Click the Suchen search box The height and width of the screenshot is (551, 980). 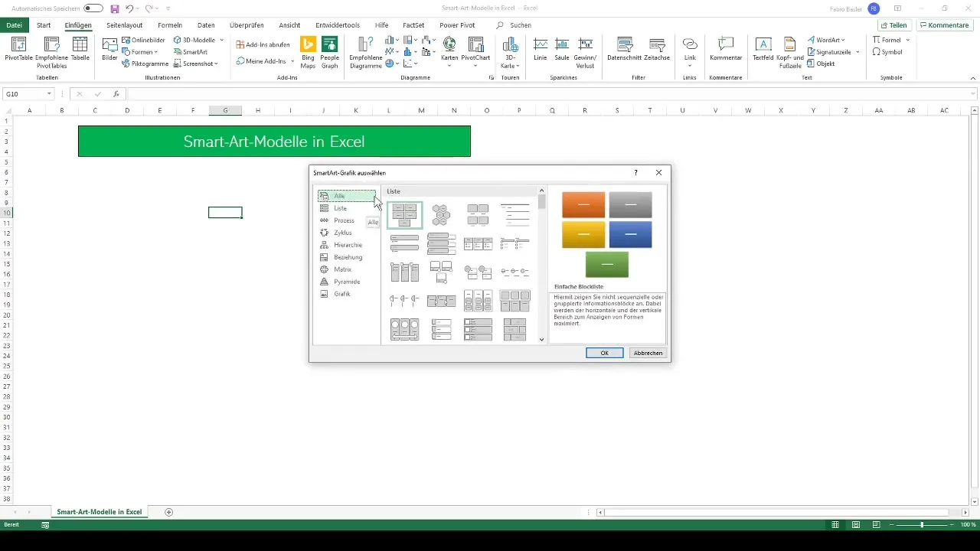[521, 25]
